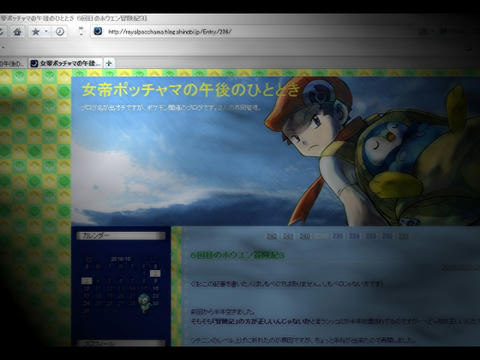This screenshot has height=360, width=480.
Task: Switch to the partially visible leftmost tab
Action: pyautogui.click(x=13, y=63)
